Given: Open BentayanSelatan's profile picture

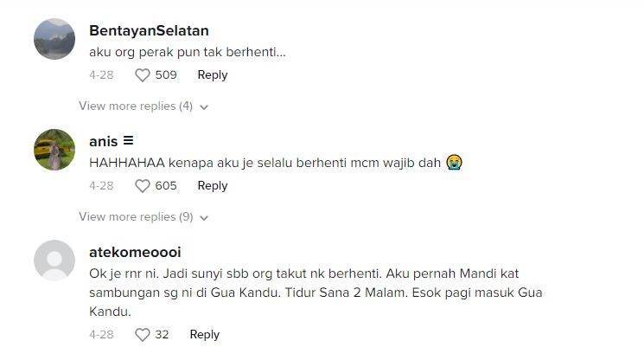Looking at the screenshot, I should (x=54, y=40).
